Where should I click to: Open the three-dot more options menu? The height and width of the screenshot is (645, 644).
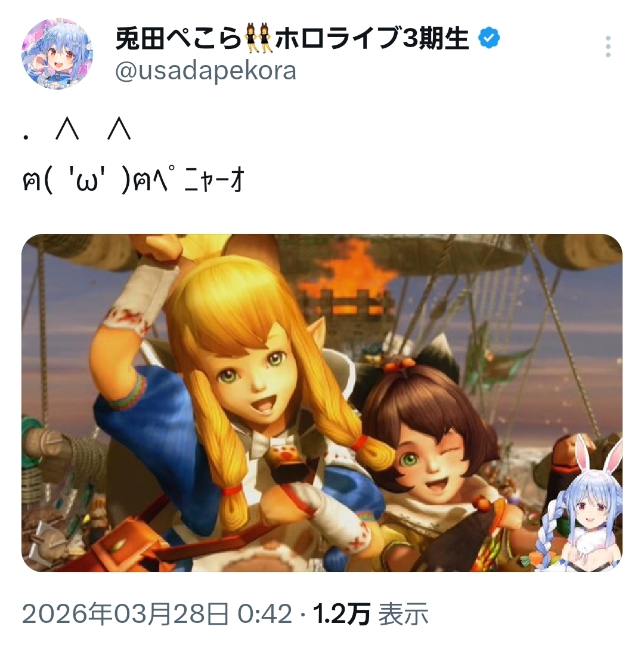[608, 47]
